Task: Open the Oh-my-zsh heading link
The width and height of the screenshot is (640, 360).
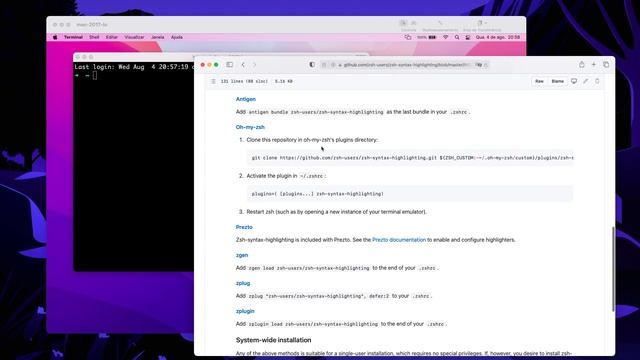Action: pos(250,127)
